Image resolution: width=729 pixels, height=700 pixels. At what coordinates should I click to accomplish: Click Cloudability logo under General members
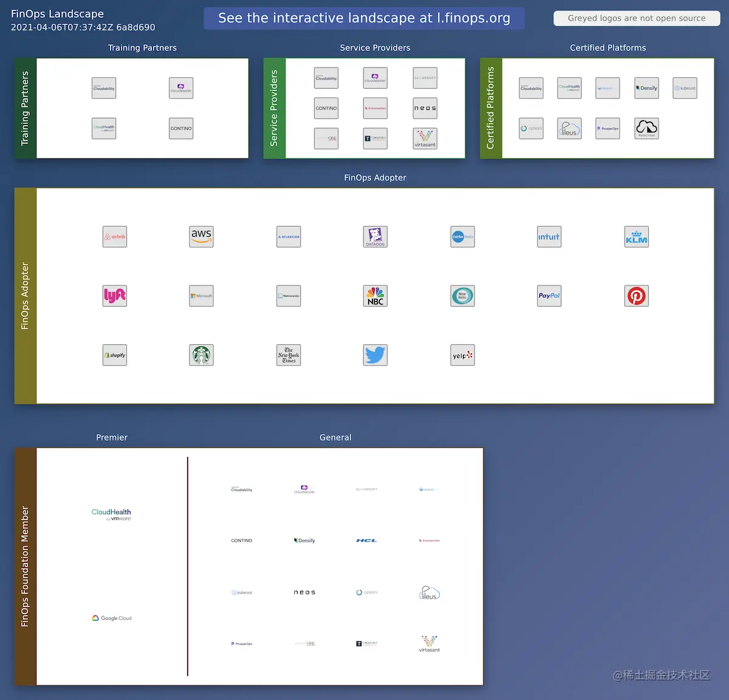click(242, 489)
